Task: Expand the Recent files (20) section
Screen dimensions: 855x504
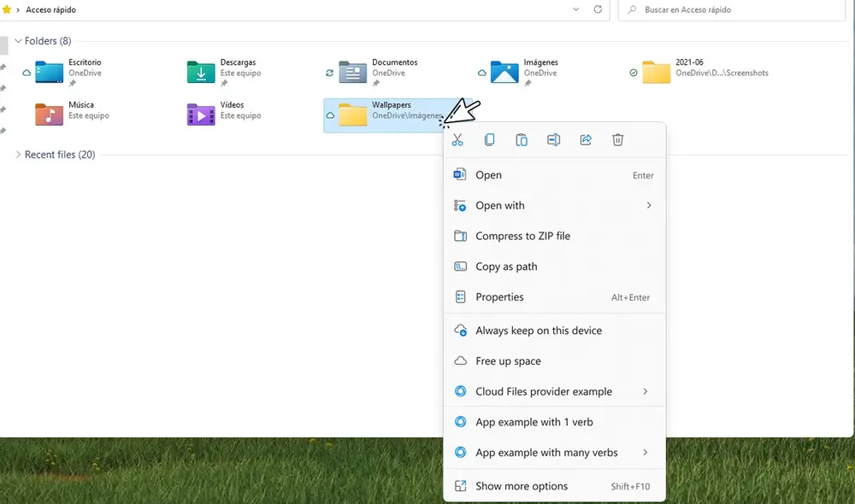Action: click(x=17, y=155)
